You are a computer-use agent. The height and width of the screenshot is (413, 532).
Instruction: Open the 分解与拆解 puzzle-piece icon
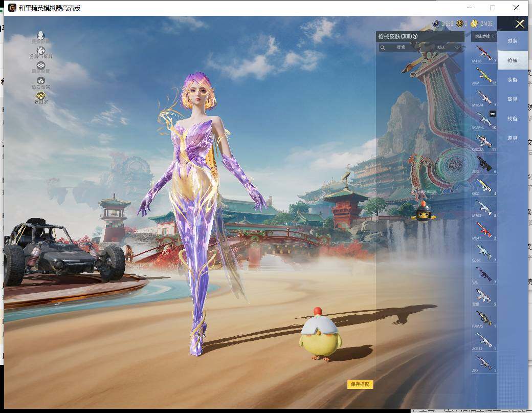(x=41, y=52)
